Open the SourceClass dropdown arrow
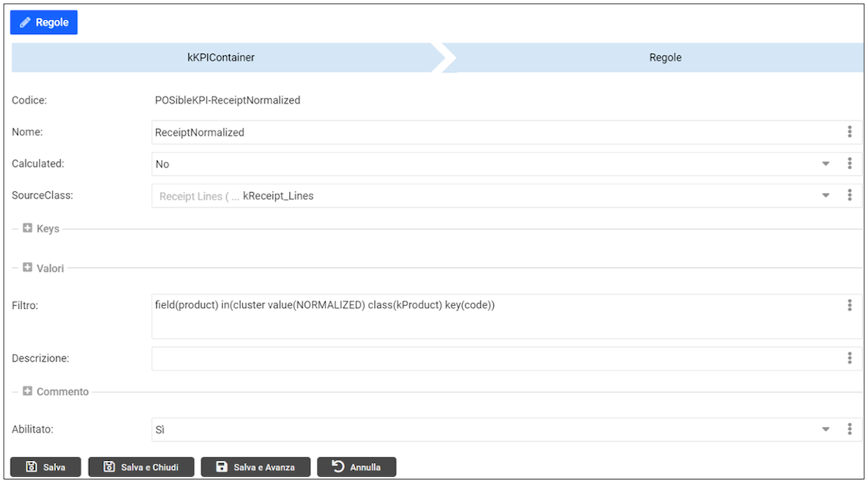The width and height of the screenshot is (868, 482). pyautogui.click(x=826, y=196)
